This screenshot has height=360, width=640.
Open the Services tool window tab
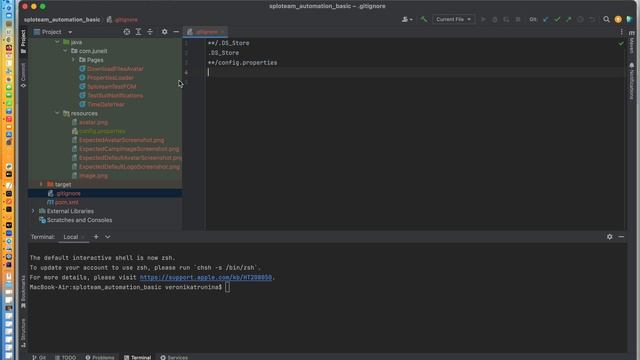click(x=174, y=358)
